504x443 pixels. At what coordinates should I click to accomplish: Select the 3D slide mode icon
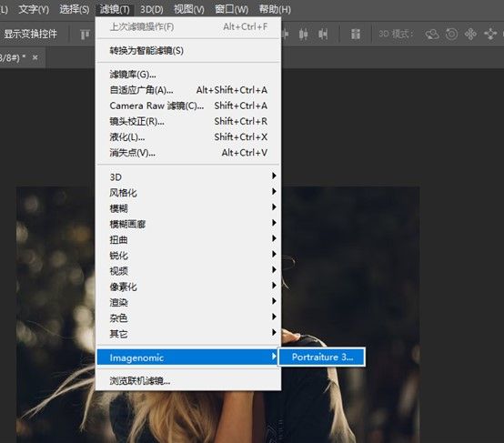[490, 34]
